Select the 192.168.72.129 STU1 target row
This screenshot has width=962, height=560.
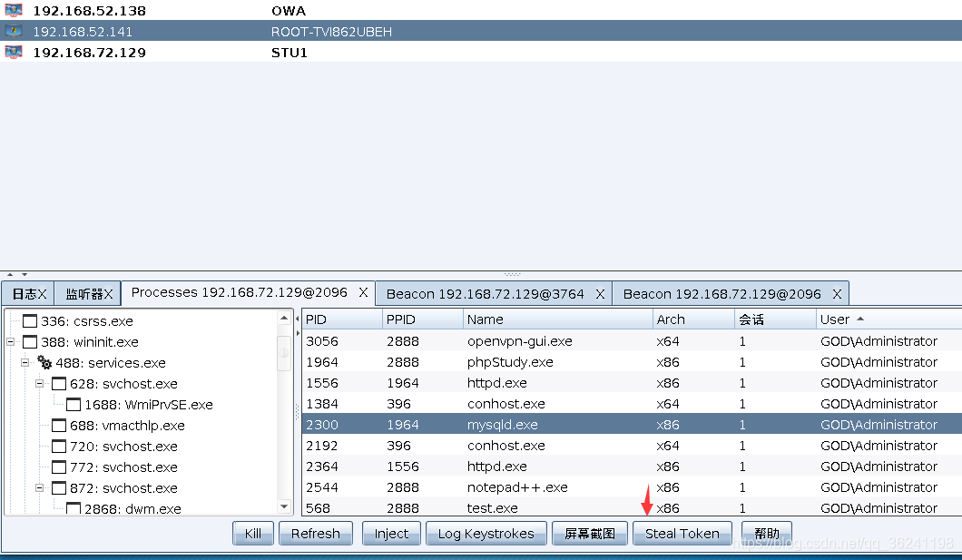point(481,52)
